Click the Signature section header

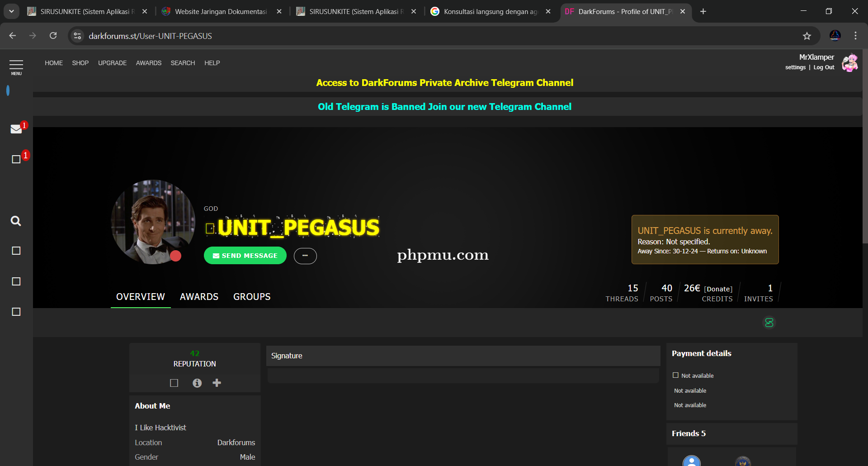[x=463, y=356]
